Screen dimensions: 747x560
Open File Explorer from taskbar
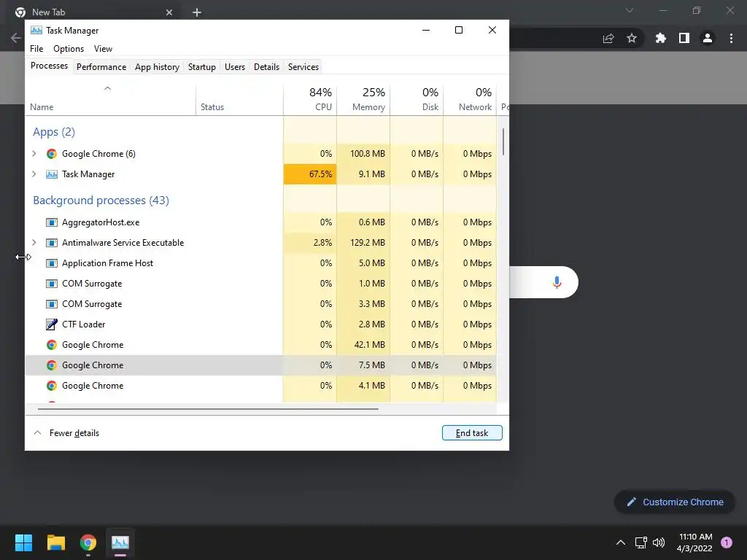click(x=55, y=542)
